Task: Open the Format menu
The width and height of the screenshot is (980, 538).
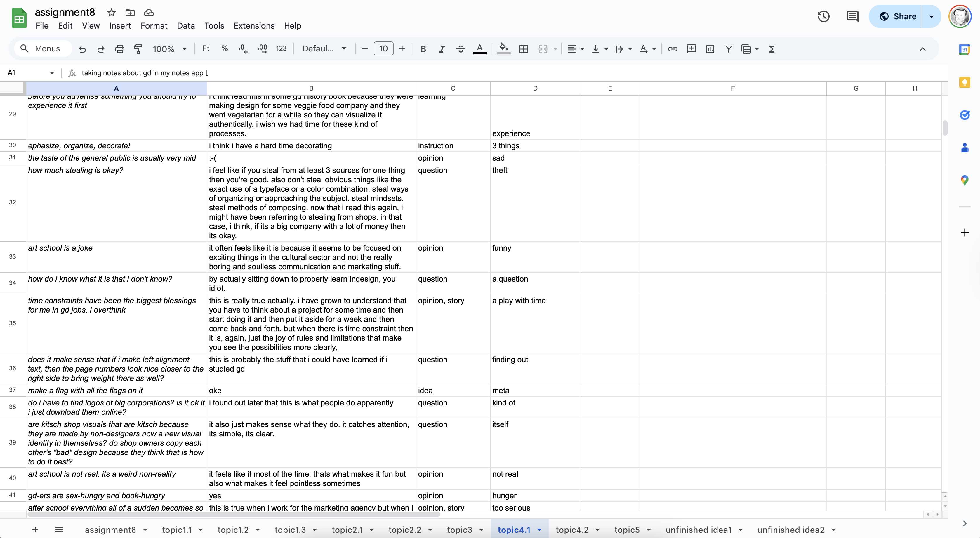Action: pos(154,25)
